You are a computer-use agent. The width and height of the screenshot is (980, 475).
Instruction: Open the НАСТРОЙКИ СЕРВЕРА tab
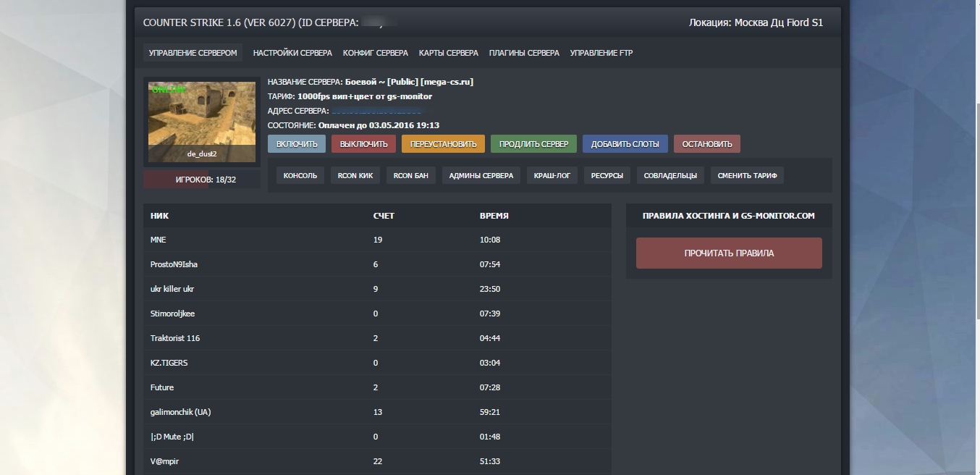coord(292,53)
